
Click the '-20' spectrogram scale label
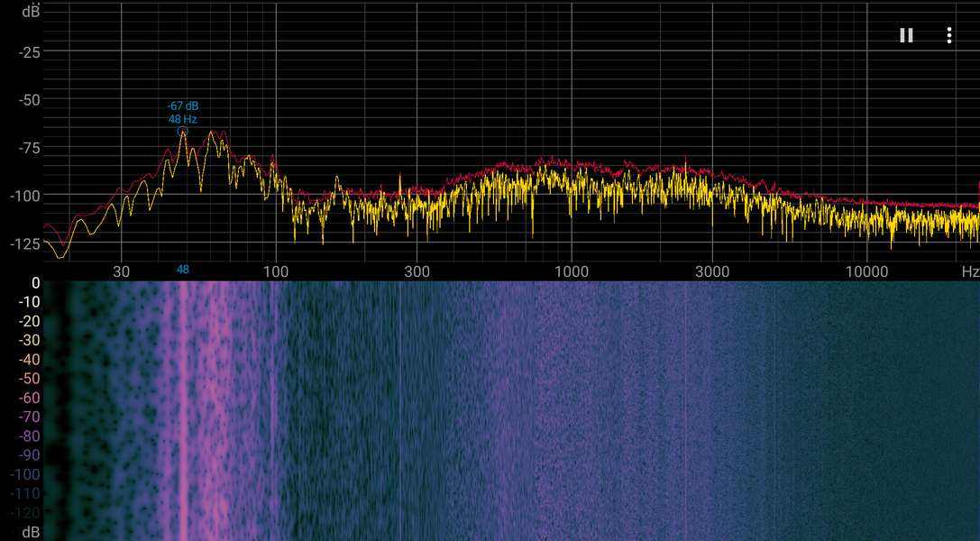[29, 321]
